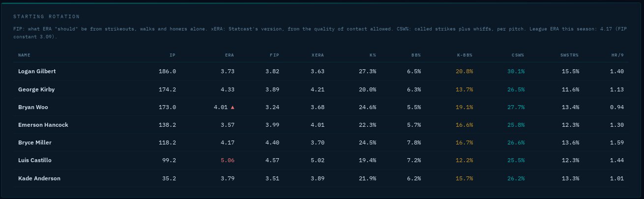Click Bryan Woo's 27.7% CSW% value
The image size is (644, 199).
coord(516,107)
